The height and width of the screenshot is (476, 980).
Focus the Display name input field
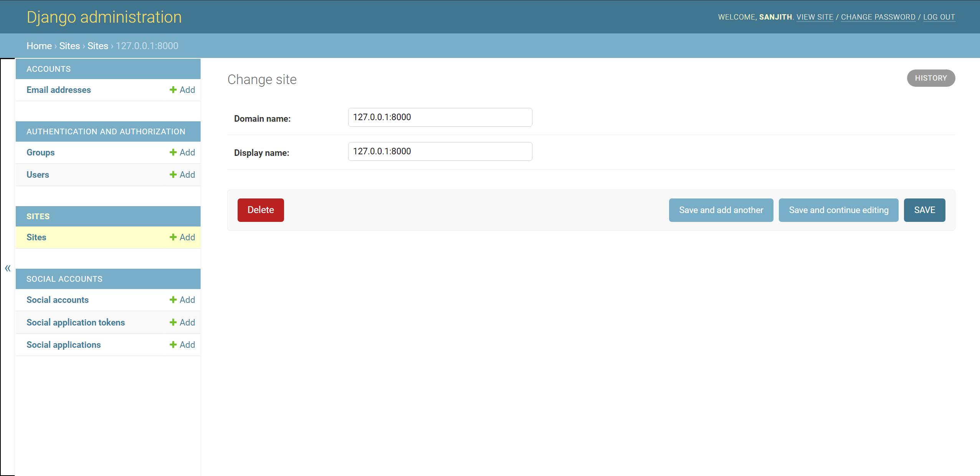click(x=440, y=151)
